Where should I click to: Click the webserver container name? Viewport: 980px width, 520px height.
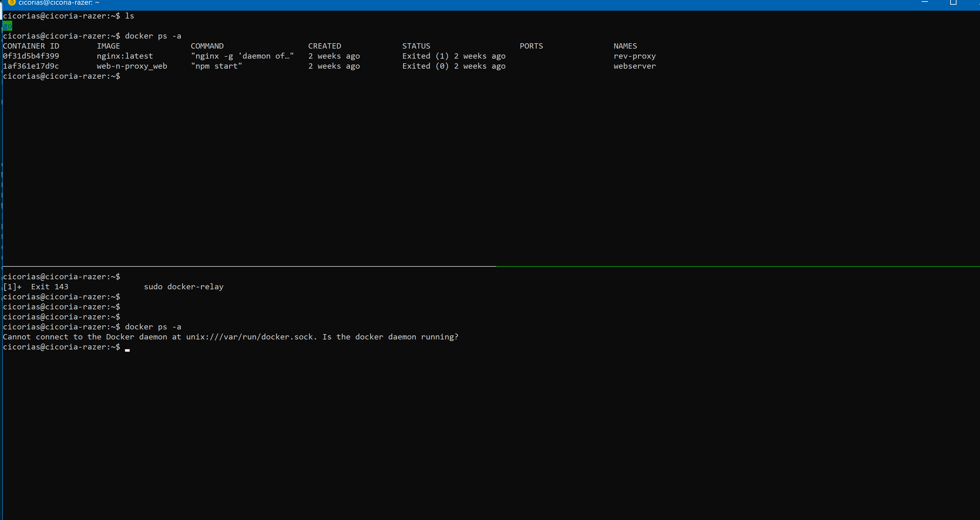point(634,66)
